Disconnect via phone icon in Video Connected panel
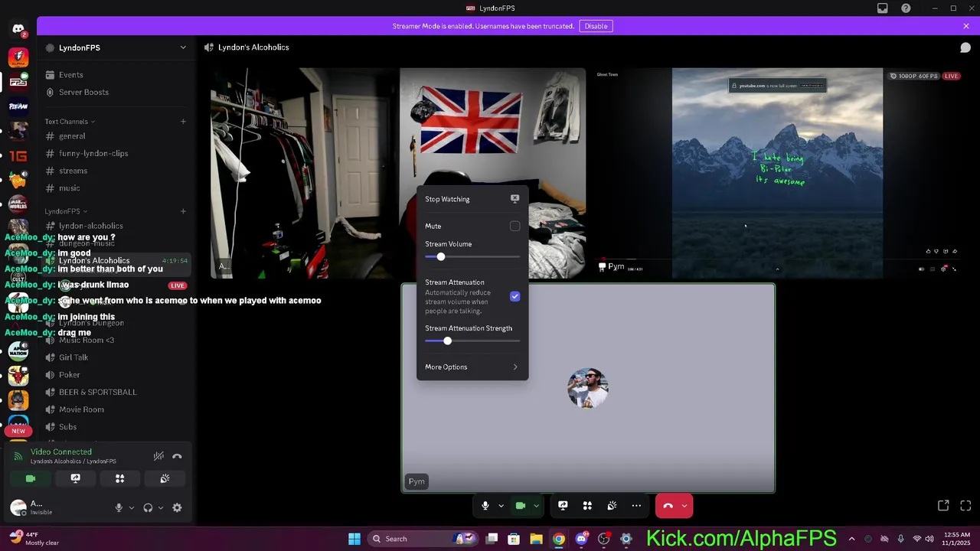 [x=177, y=456]
